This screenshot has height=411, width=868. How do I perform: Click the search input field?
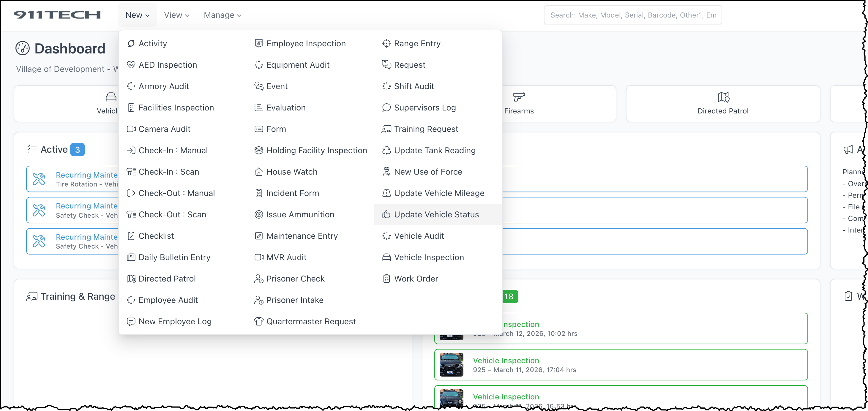632,15
